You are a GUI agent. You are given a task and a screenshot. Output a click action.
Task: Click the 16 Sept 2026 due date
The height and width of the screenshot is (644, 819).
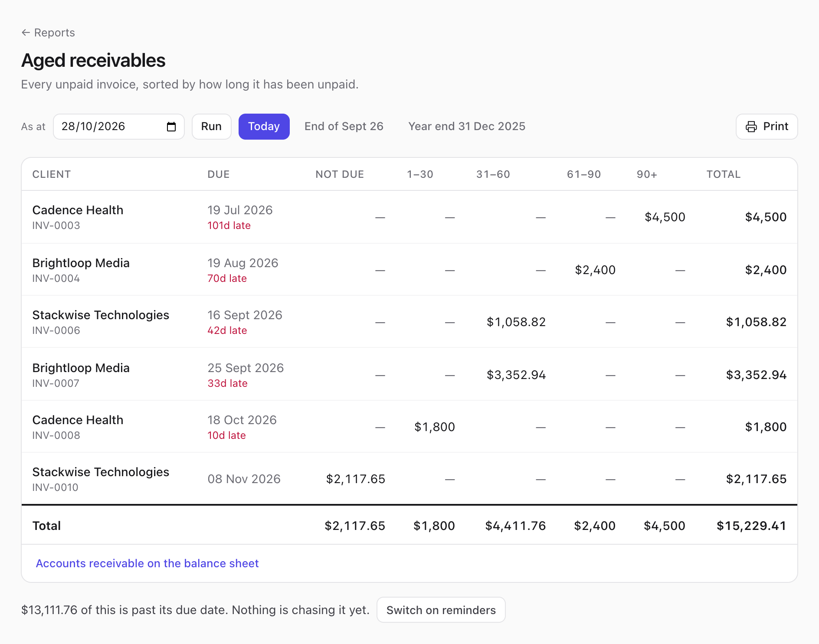(245, 315)
